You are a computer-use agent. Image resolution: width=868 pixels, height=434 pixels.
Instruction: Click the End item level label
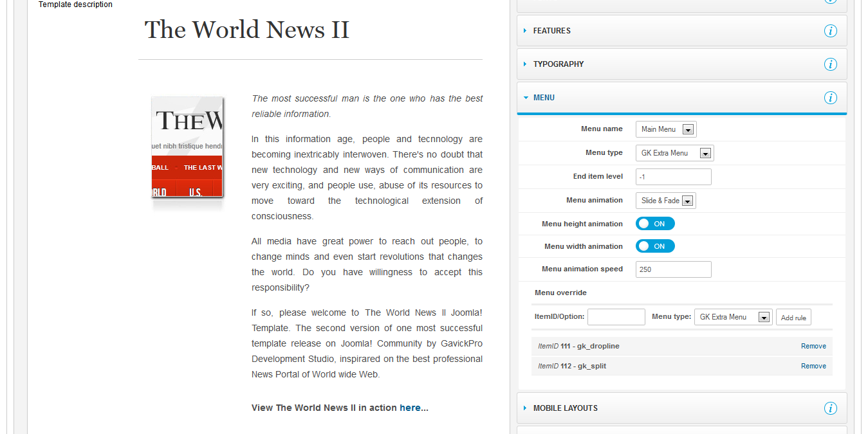pos(598,176)
